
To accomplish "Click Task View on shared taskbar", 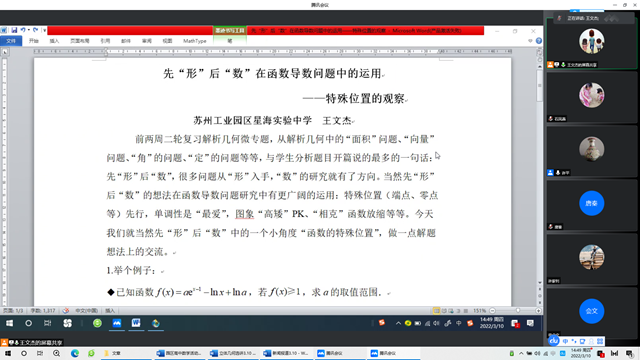I will [47, 323].
